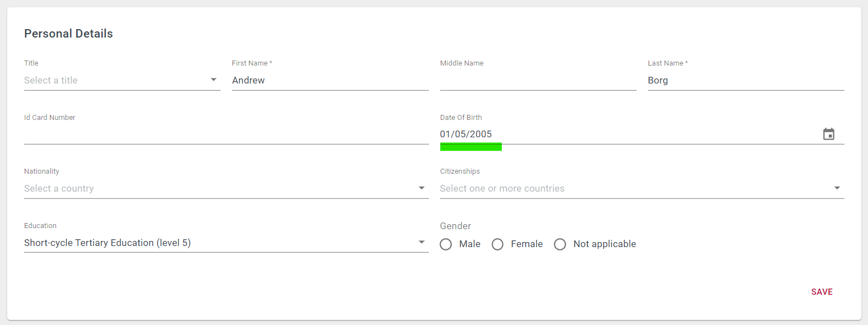Viewport: 868px width, 325px height.
Task: Click the Title dropdown arrow
Action: pos(213,80)
